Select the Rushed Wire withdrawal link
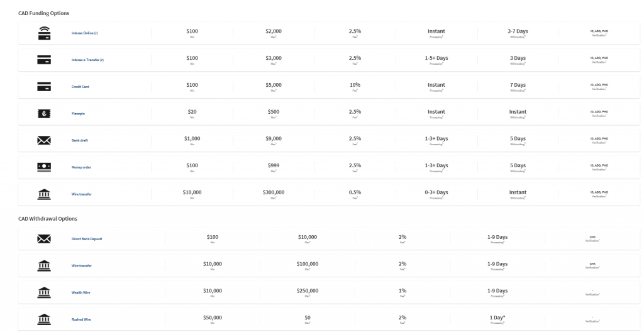This screenshot has height=332, width=644. click(x=81, y=319)
